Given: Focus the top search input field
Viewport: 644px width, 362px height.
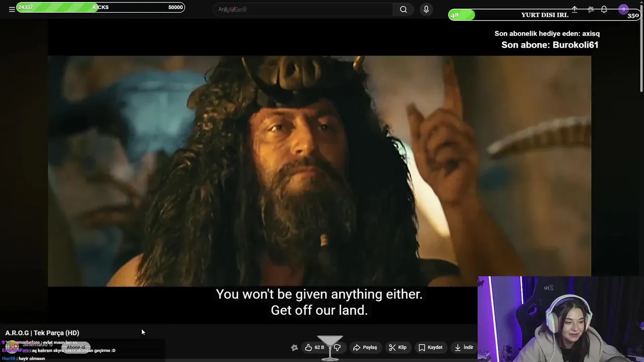Looking at the screenshot, I should tap(303, 9).
